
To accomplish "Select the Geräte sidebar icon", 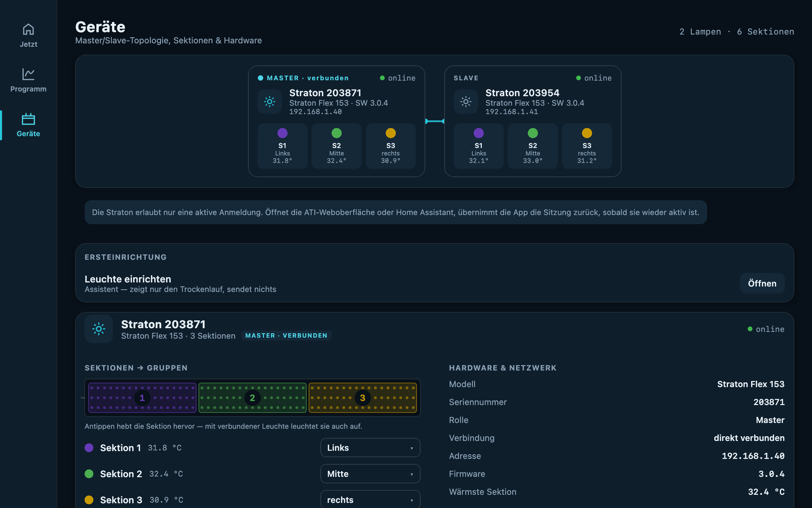I will pyautogui.click(x=28, y=119).
